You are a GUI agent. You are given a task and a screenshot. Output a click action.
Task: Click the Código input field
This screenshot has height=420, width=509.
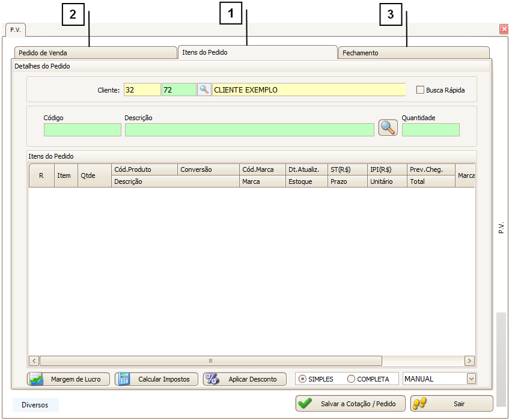[x=82, y=130]
